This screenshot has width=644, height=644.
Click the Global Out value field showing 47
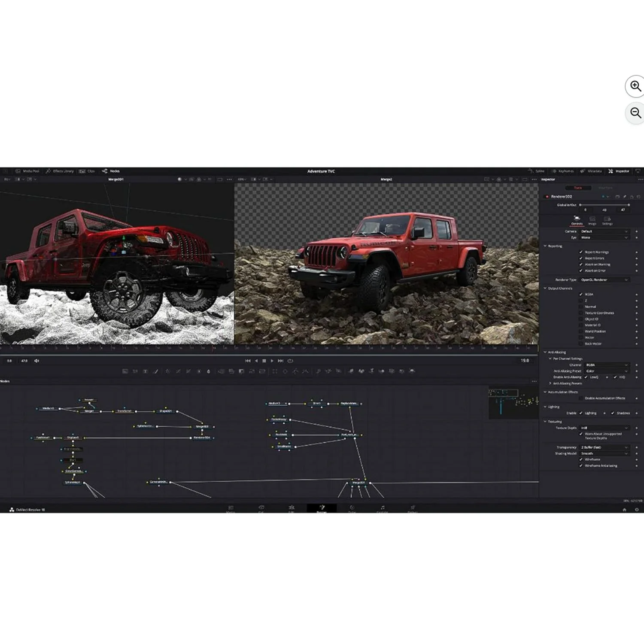coord(623,210)
